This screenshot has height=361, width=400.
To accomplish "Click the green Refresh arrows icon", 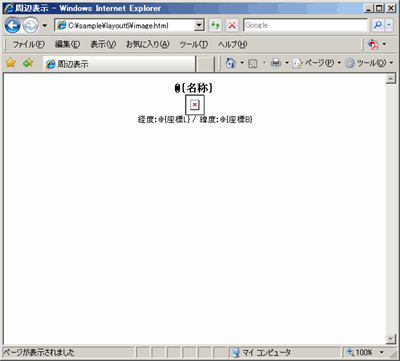I will click(216, 25).
